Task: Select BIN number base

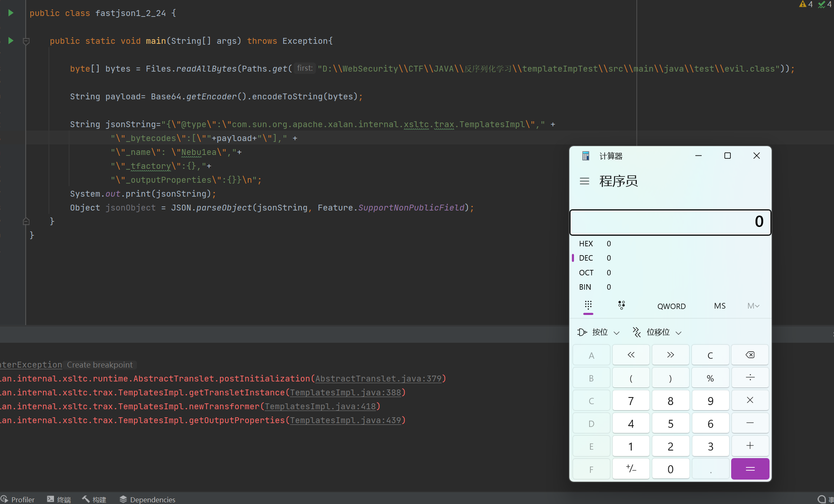Action: [x=585, y=287]
